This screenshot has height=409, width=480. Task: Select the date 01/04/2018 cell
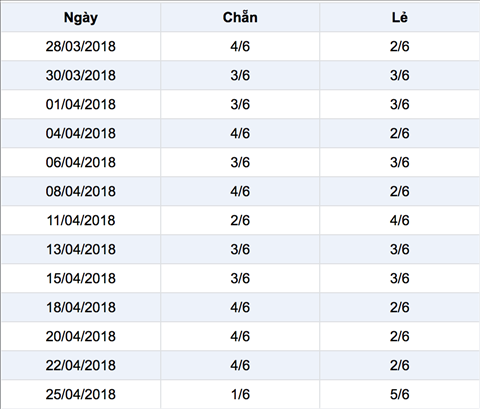coord(81,104)
